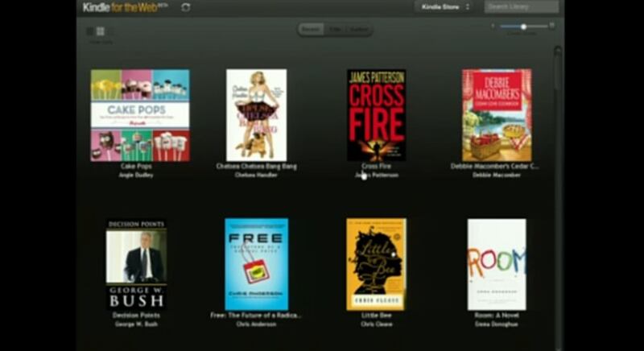This screenshot has height=351, width=644.
Task: Sort library by Author
Action: tap(359, 30)
